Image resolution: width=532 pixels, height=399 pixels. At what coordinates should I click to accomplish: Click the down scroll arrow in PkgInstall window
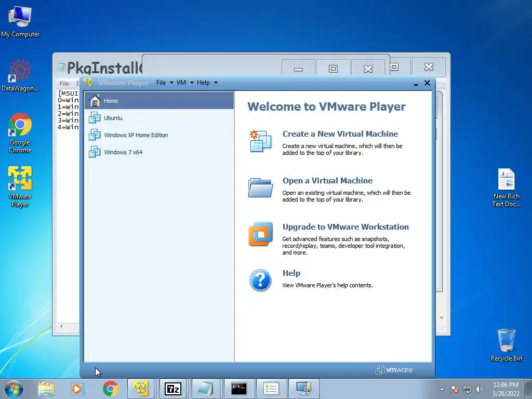point(442,318)
